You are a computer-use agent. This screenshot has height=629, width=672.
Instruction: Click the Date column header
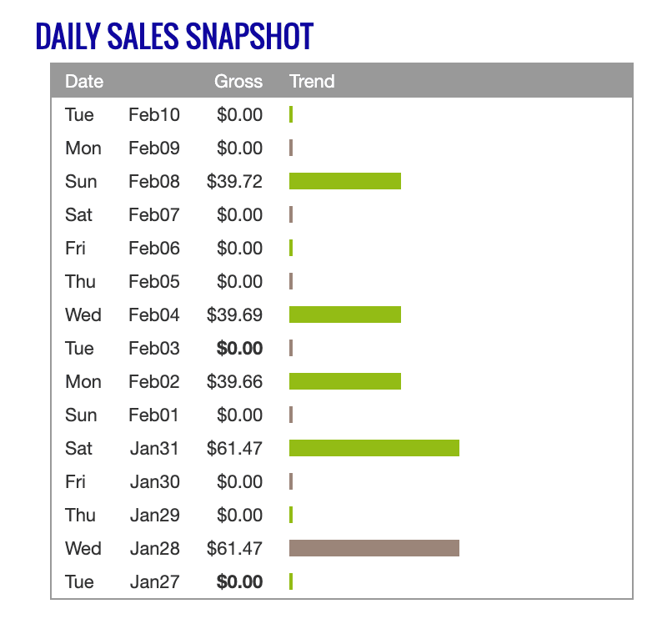84,82
